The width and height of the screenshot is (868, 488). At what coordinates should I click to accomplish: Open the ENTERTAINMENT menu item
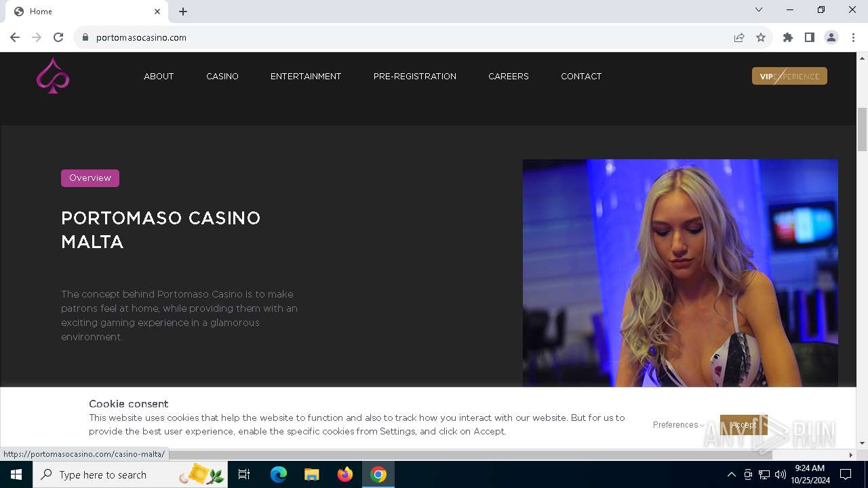[x=306, y=77]
